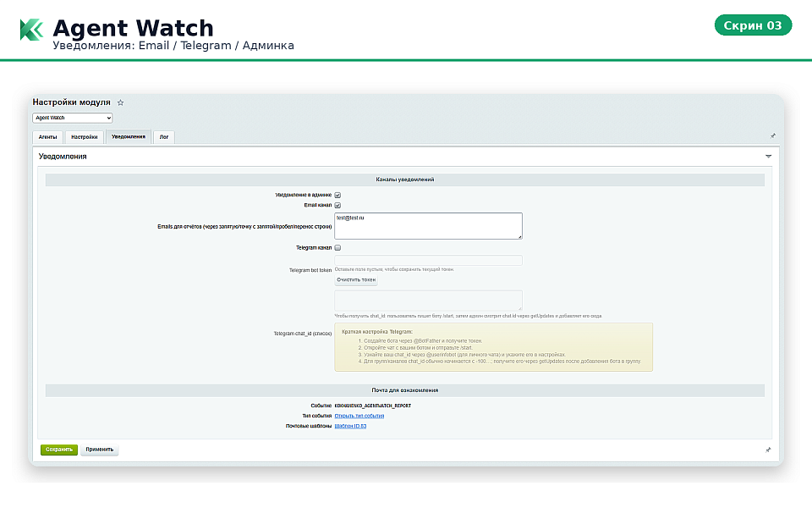Image resolution: width=812 pixels, height=508 pixels.
Task: Go to the Лог tab
Action: click(x=163, y=137)
